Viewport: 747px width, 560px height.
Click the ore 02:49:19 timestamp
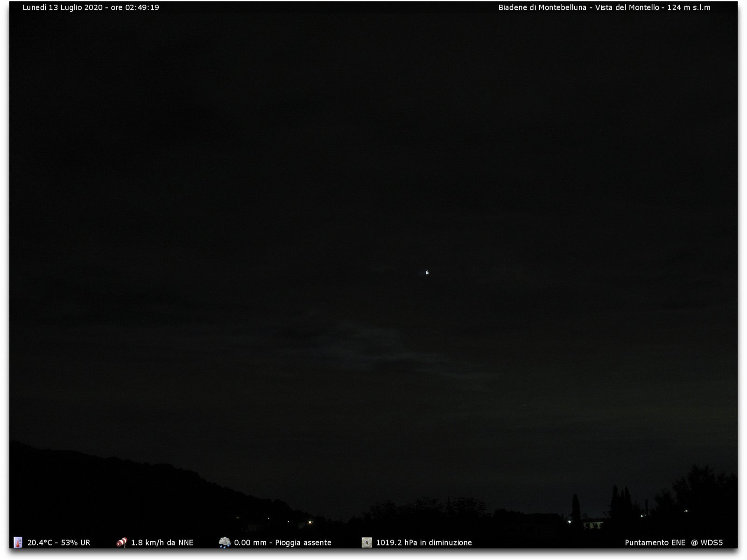pyautogui.click(x=135, y=7)
